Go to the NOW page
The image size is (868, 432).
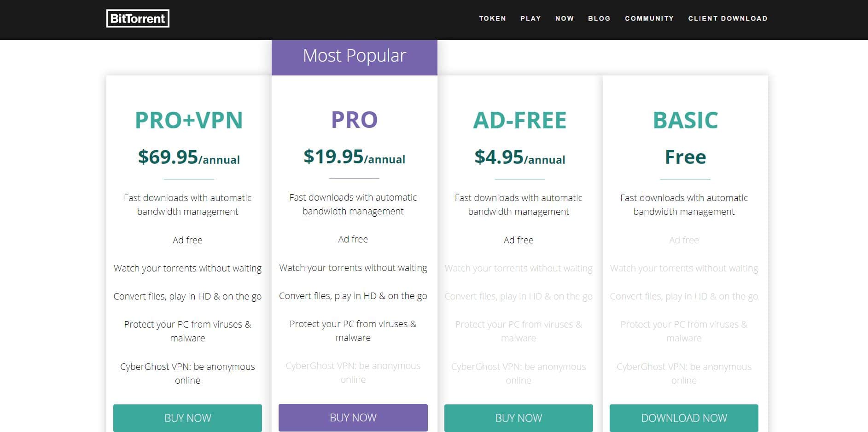point(565,18)
